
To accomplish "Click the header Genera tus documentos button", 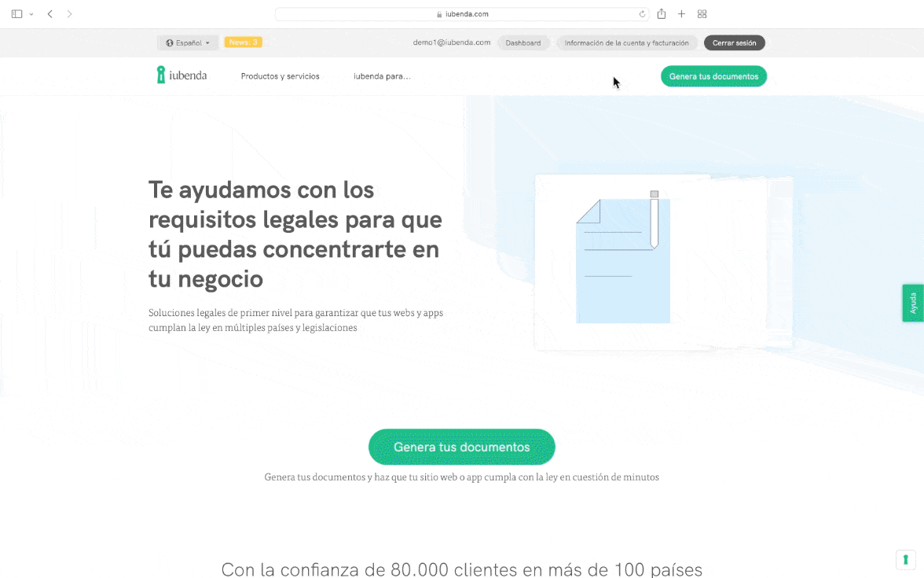I will (x=713, y=76).
